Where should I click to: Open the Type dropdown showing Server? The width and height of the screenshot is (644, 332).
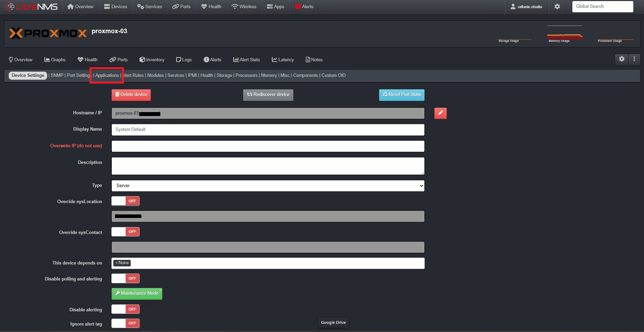[x=268, y=186]
